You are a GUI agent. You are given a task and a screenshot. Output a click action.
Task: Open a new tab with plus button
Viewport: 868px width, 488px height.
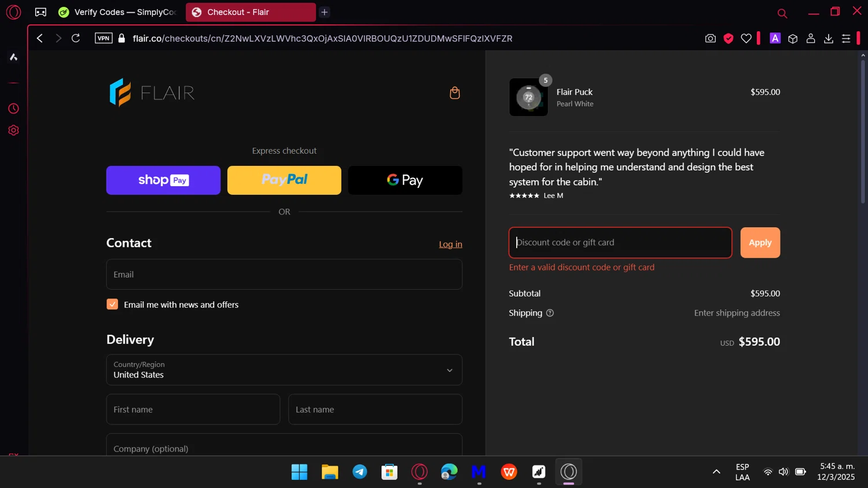coord(325,12)
